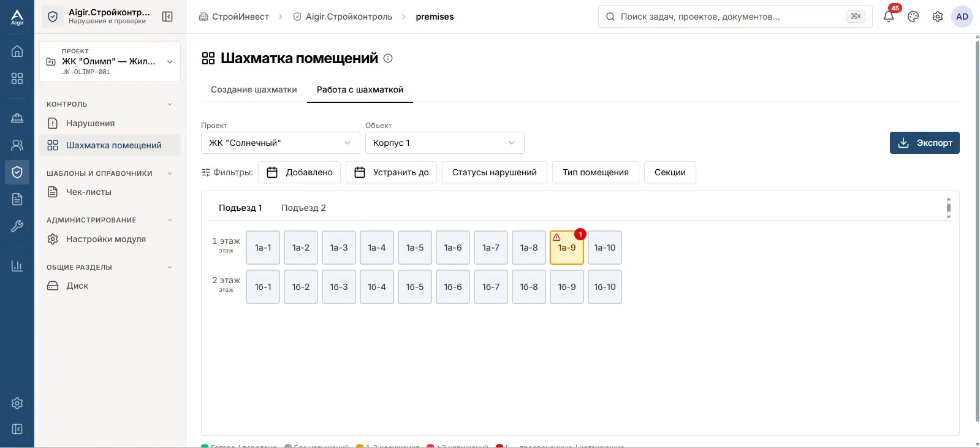
Task: Select premises cell 1б-7
Action: point(491,287)
